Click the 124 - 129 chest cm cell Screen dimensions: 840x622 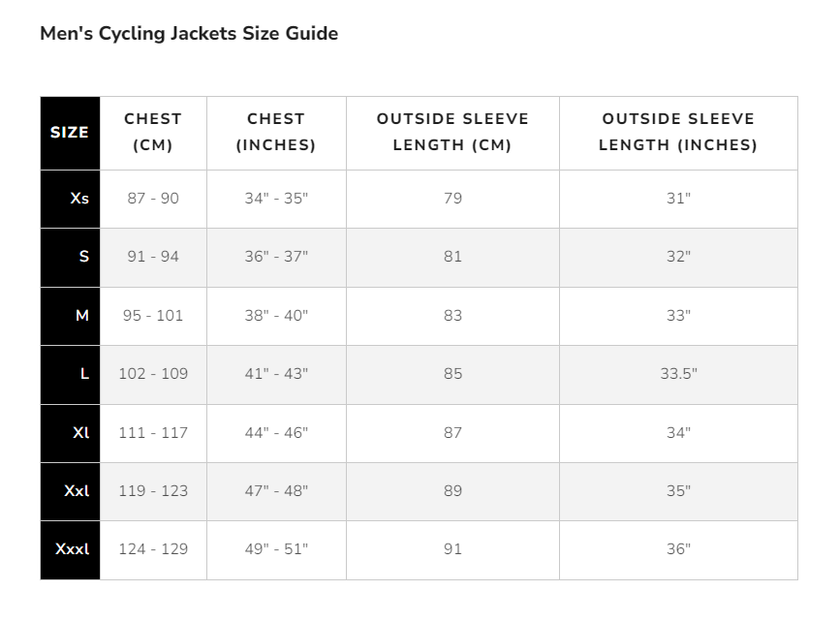point(153,549)
